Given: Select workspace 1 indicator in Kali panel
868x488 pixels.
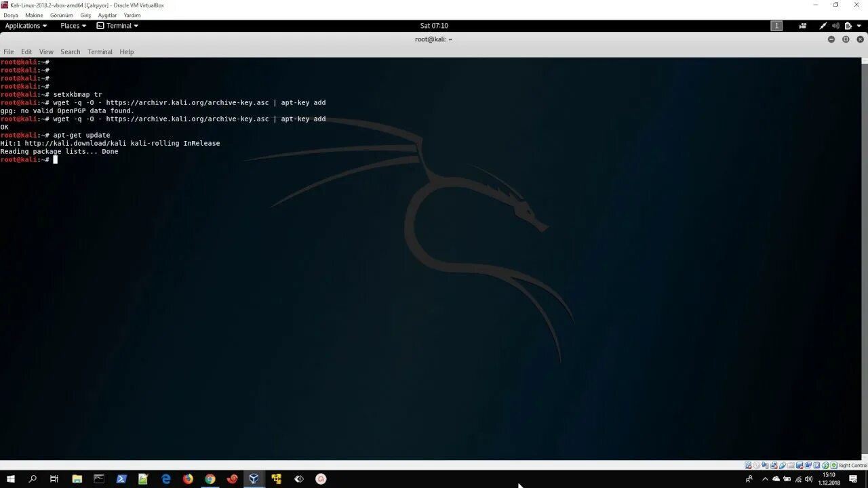Looking at the screenshot, I should (776, 26).
